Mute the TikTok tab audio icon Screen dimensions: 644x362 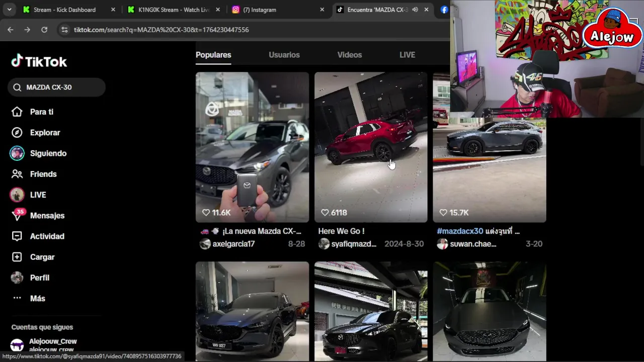(x=415, y=10)
